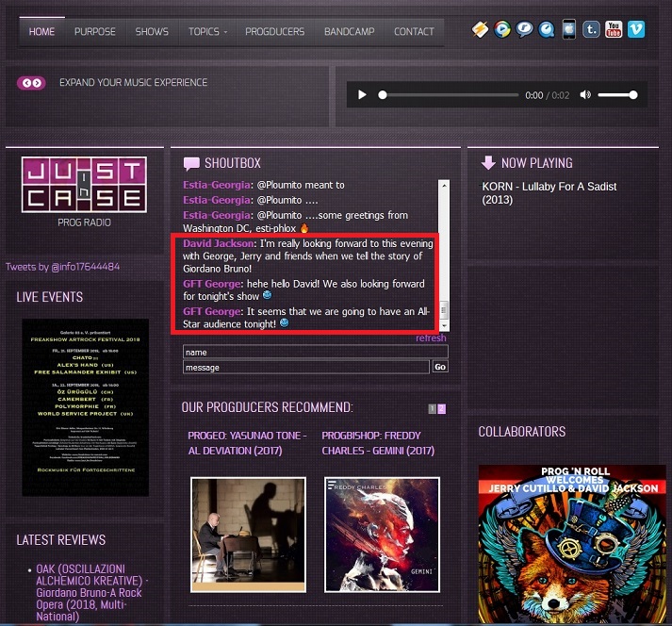
Task: Adjust the audio seek progress bar
Action: (449, 95)
